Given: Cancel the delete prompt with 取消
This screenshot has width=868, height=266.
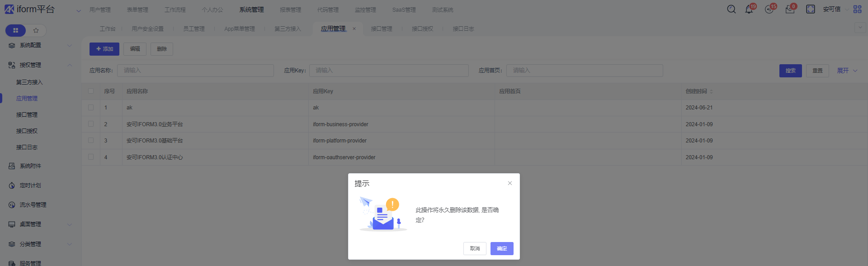Looking at the screenshot, I should (475, 248).
